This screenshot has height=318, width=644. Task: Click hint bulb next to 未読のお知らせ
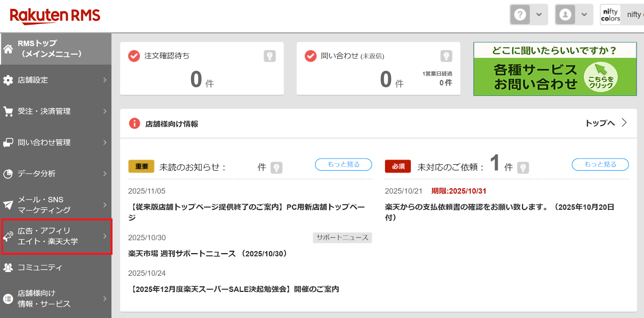tap(277, 167)
